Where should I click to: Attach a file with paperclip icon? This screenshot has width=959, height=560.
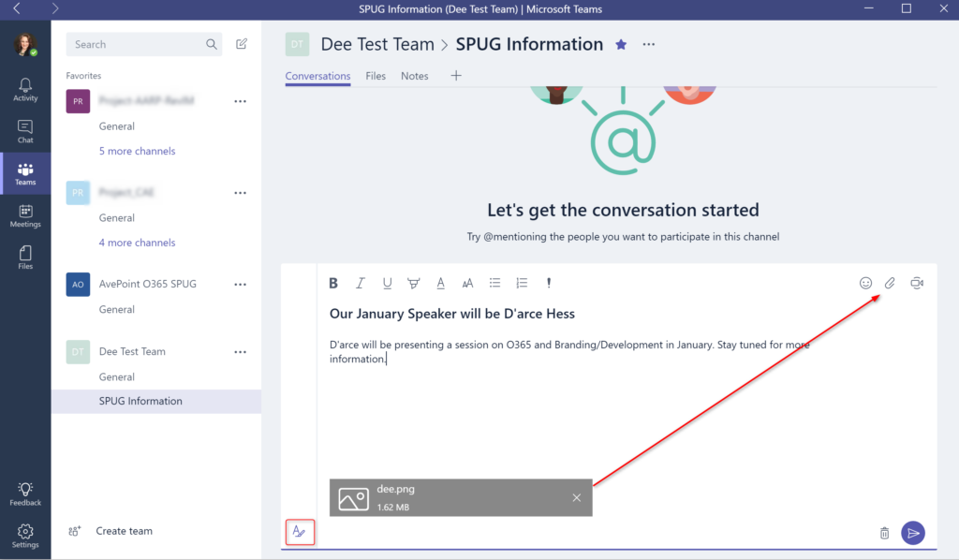coord(890,283)
